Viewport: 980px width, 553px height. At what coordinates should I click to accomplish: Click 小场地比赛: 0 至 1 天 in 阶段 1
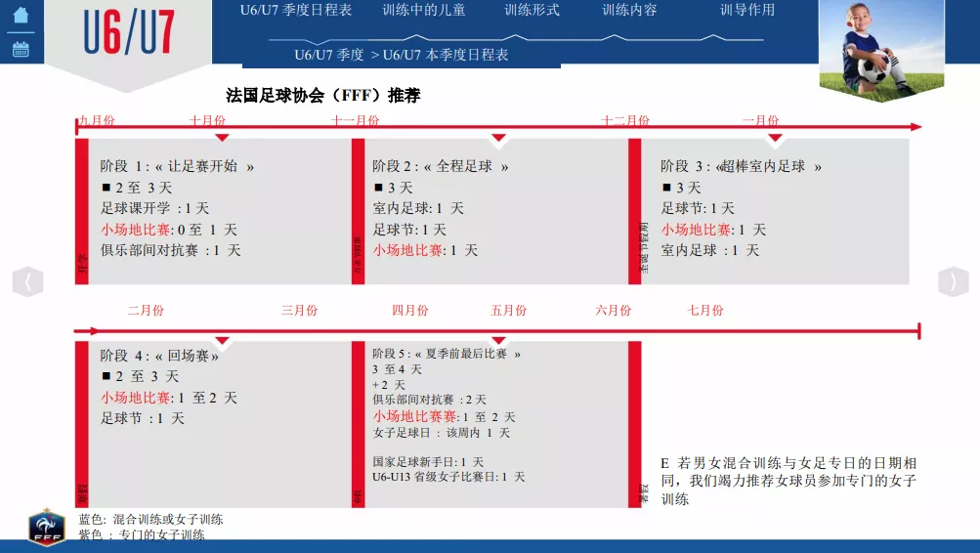(169, 230)
